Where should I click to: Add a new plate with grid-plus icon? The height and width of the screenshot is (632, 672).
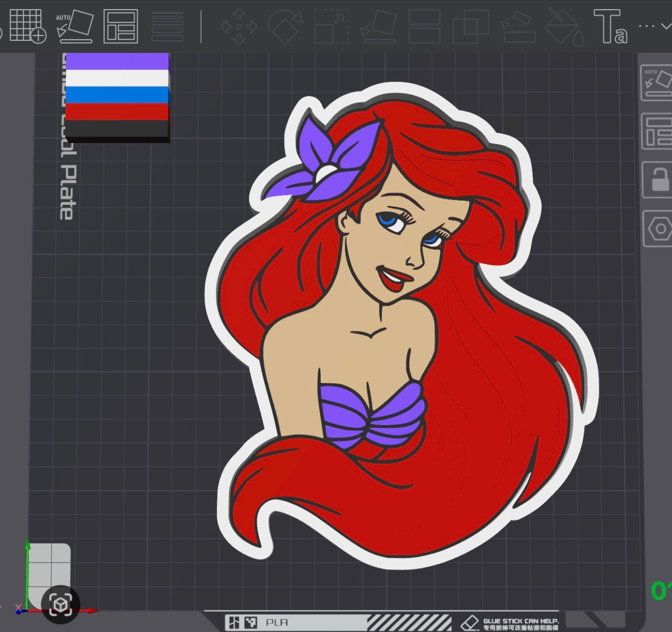tap(27, 25)
